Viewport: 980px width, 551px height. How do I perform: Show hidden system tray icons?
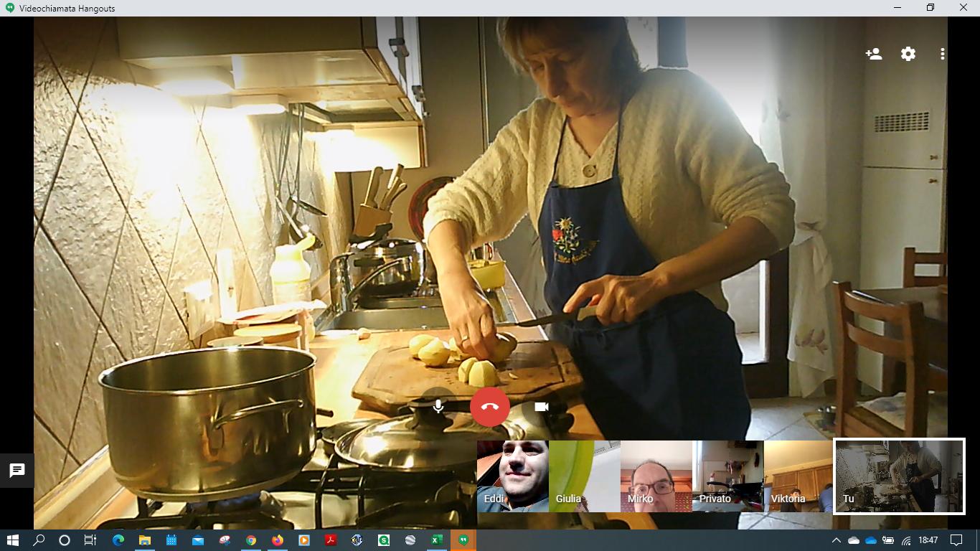pos(836,540)
